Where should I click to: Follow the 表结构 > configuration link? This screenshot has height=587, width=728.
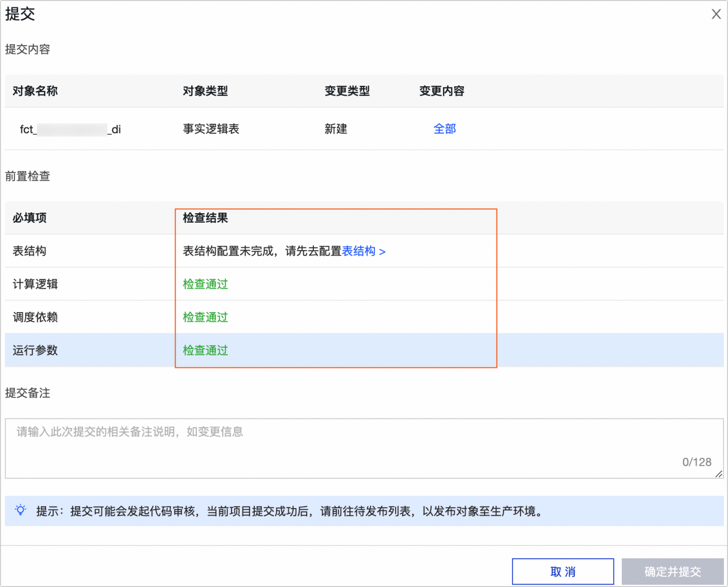(364, 251)
